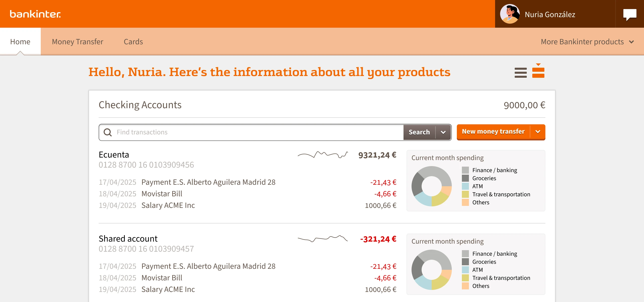Open the Shared account title link

pyautogui.click(x=128, y=239)
